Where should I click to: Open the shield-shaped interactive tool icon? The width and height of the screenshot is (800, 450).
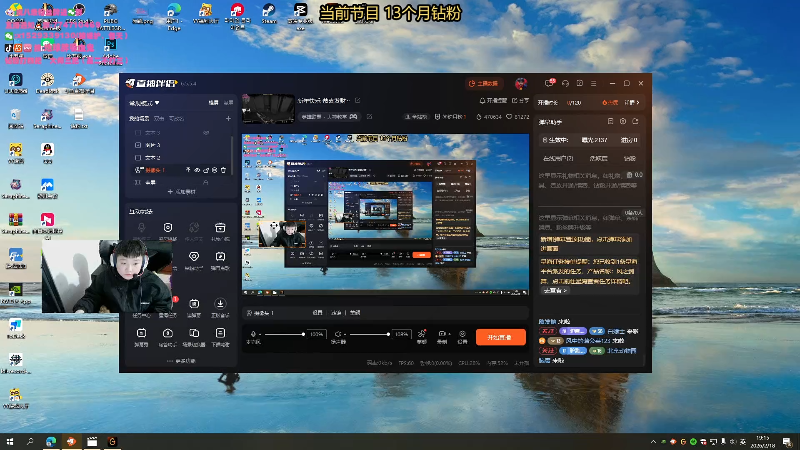click(x=168, y=228)
